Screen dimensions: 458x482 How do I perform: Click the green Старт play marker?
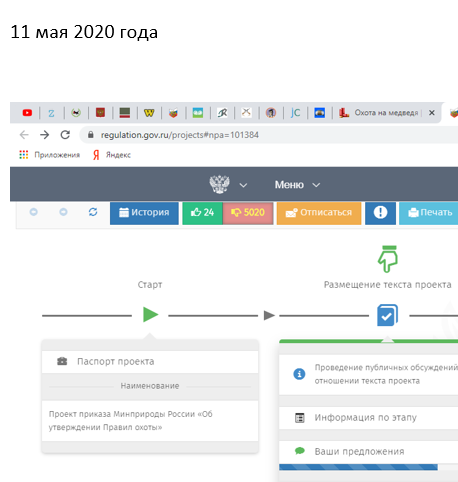pos(150,315)
